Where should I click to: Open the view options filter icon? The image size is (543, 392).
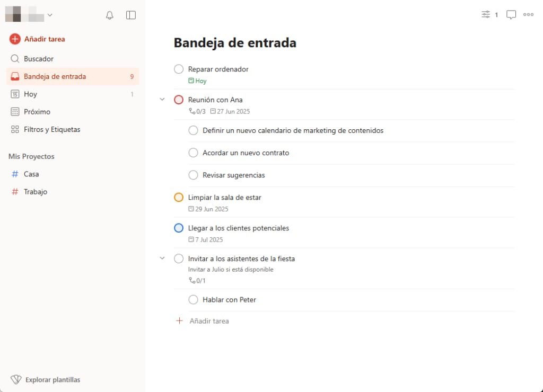point(486,14)
